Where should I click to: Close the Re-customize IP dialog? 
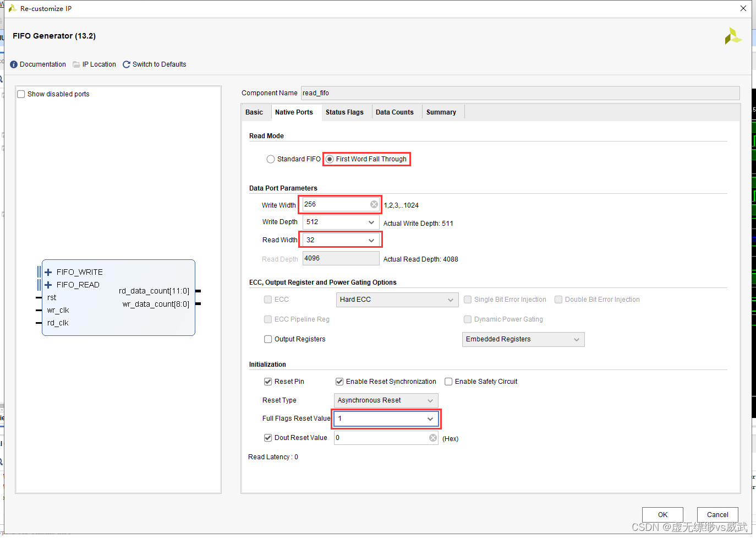click(743, 8)
